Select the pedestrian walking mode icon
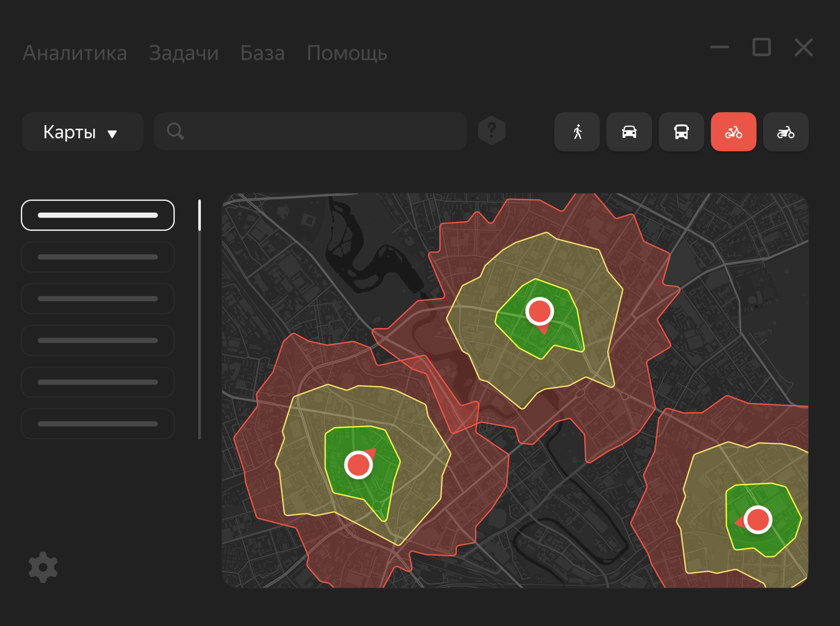 pyautogui.click(x=577, y=131)
